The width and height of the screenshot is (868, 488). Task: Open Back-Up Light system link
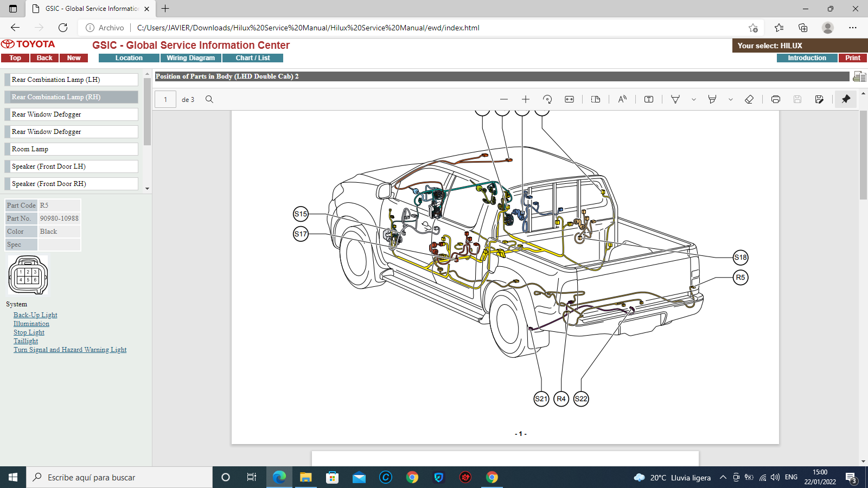click(x=35, y=315)
